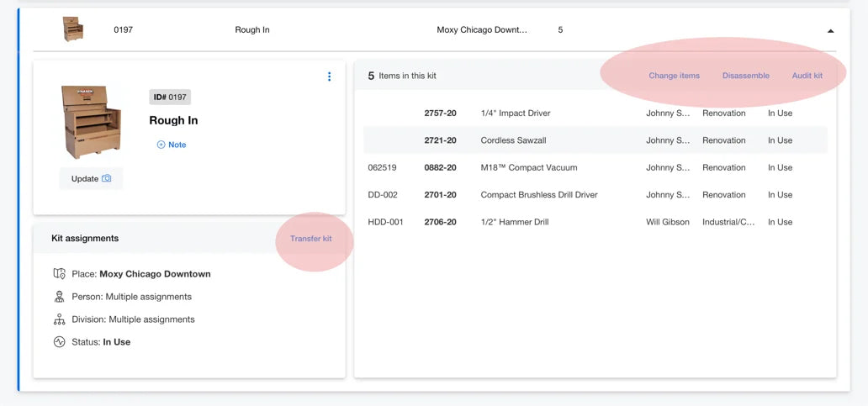
Task: Click the Person assignment icon
Action: [x=59, y=297]
